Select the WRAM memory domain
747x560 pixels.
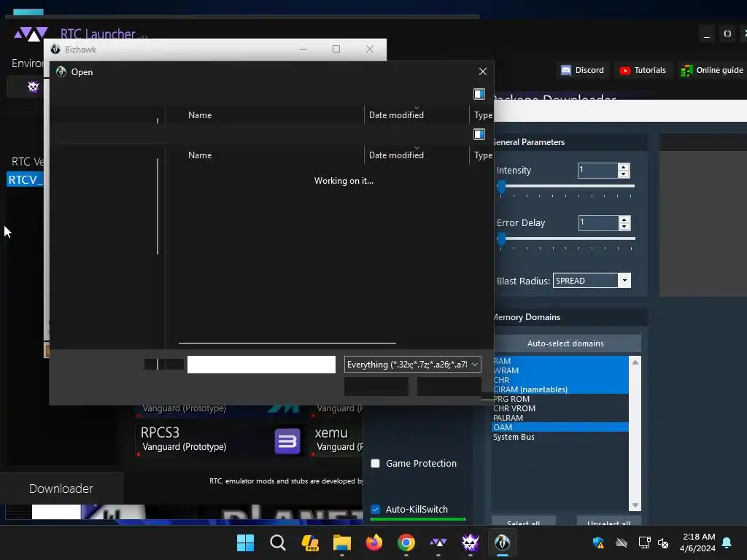click(560, 370)
